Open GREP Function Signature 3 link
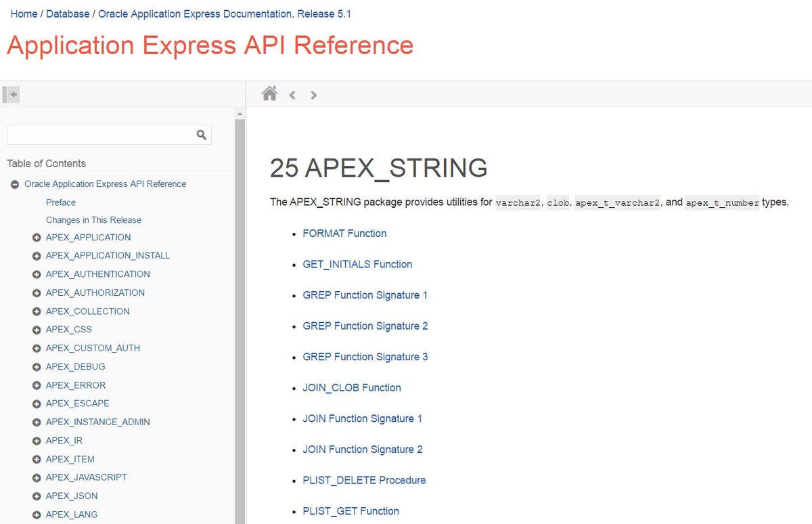This screenshot has width=812, height=524. [x=365, y=357]
